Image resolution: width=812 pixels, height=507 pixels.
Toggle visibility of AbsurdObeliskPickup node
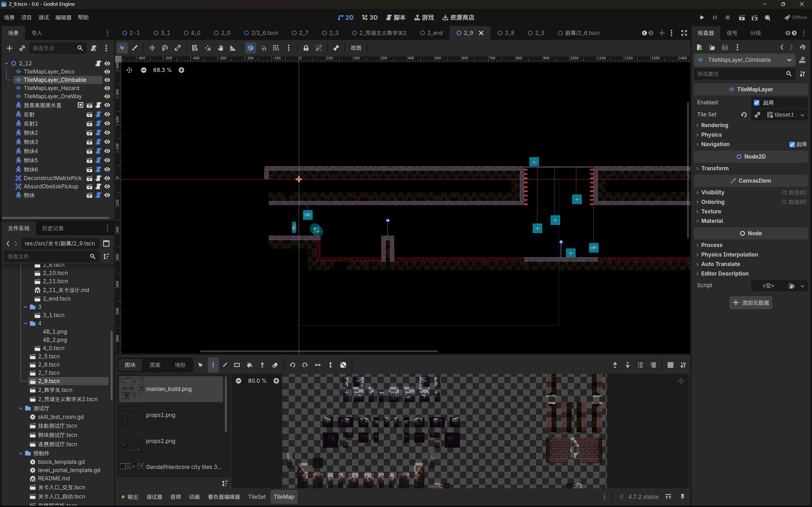point(107,186)
